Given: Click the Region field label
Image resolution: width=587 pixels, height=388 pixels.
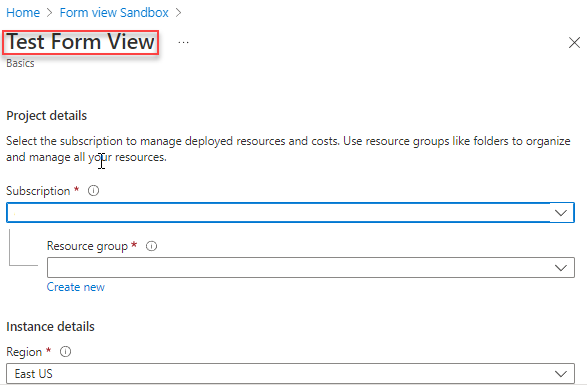Looking at the screenshot, I should (24, 352).
